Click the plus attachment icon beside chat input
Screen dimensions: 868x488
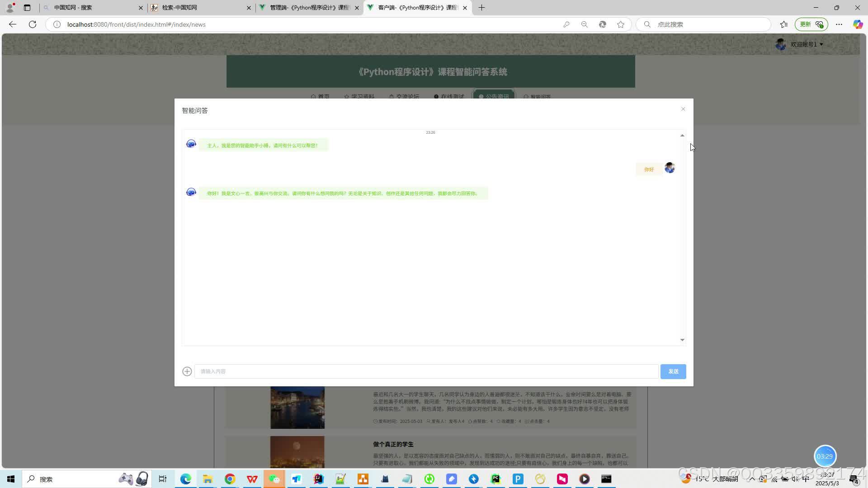(x=187, y=371)
